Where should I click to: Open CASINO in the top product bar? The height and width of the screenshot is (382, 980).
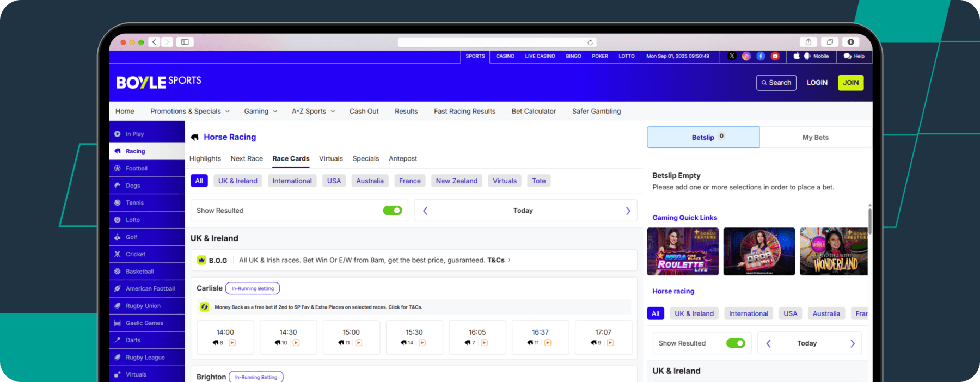[x=505, y=56]
